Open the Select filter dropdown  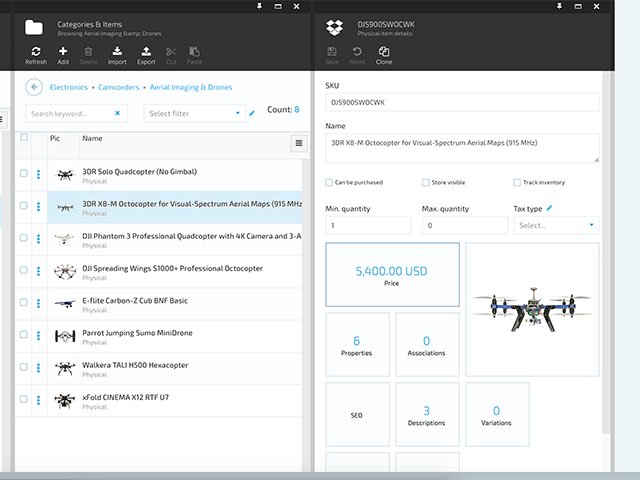(x=194, y=113)
